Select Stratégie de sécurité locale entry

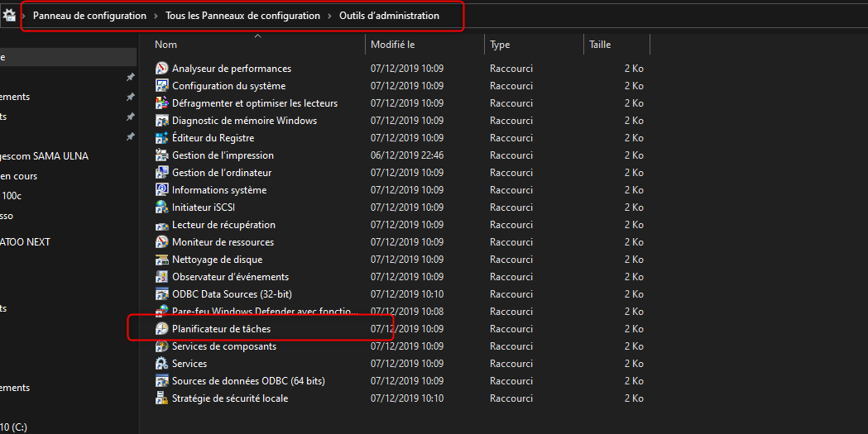click(230, 398)
